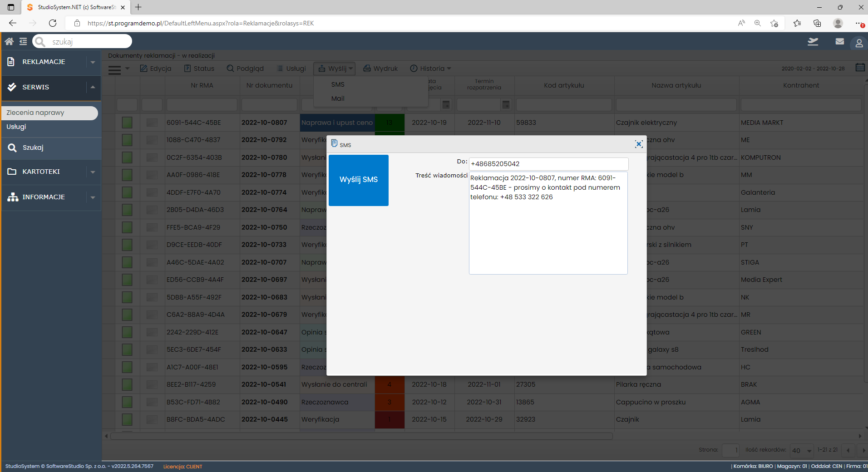Close the SMS dialog

(639, 144)
